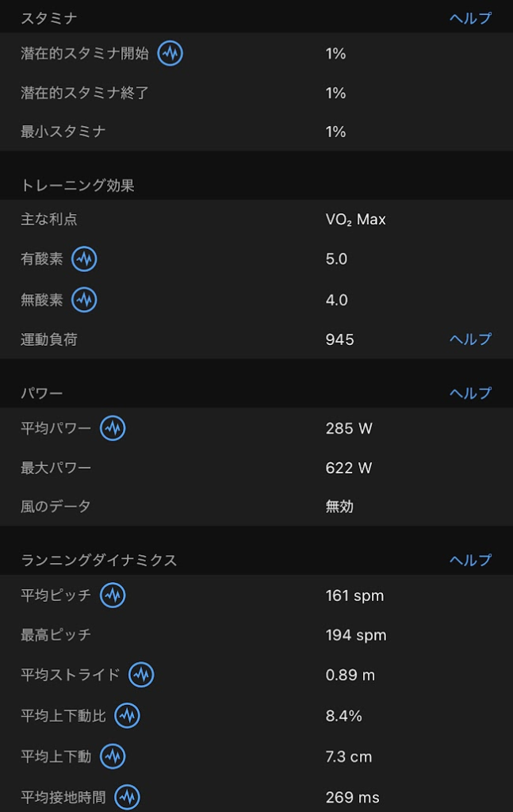Open the 平均ストライド chart icon
The width and height of the screenshot is (513, 812).
[141, 675]
